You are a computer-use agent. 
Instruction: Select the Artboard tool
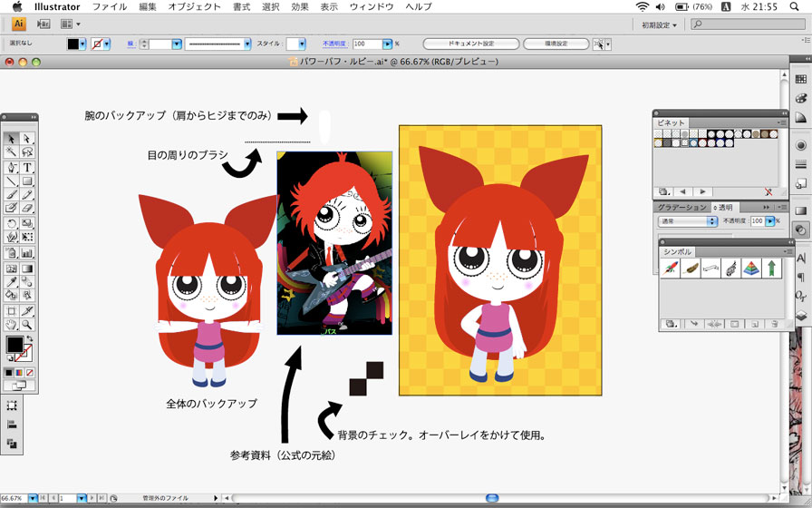click(x=11, y=311)
